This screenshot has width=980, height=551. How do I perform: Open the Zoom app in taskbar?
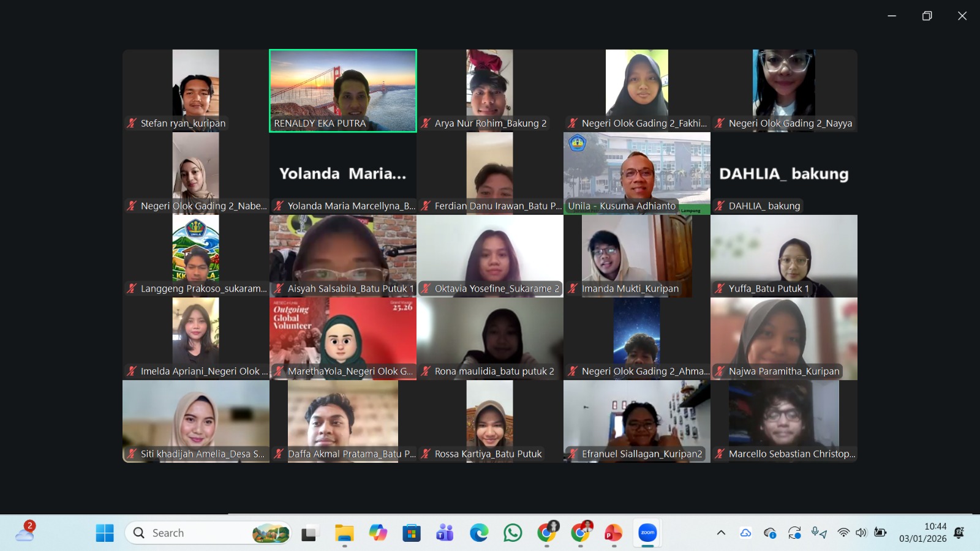(647, 533)
